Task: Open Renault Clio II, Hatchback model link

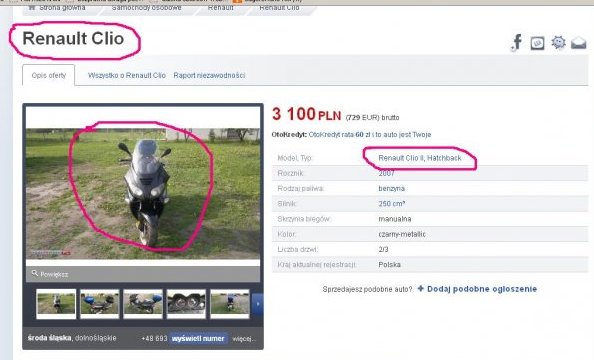Action: click(x=420, y=158)
